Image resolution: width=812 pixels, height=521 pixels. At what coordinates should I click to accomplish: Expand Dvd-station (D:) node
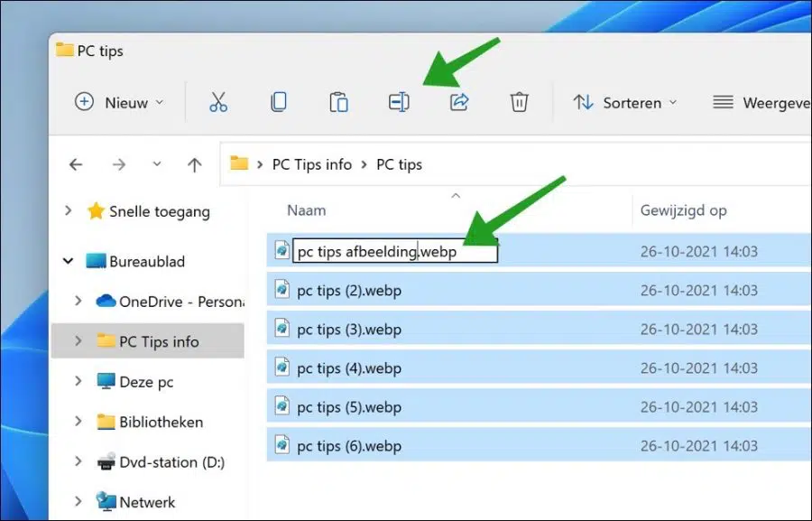(78, 461)
